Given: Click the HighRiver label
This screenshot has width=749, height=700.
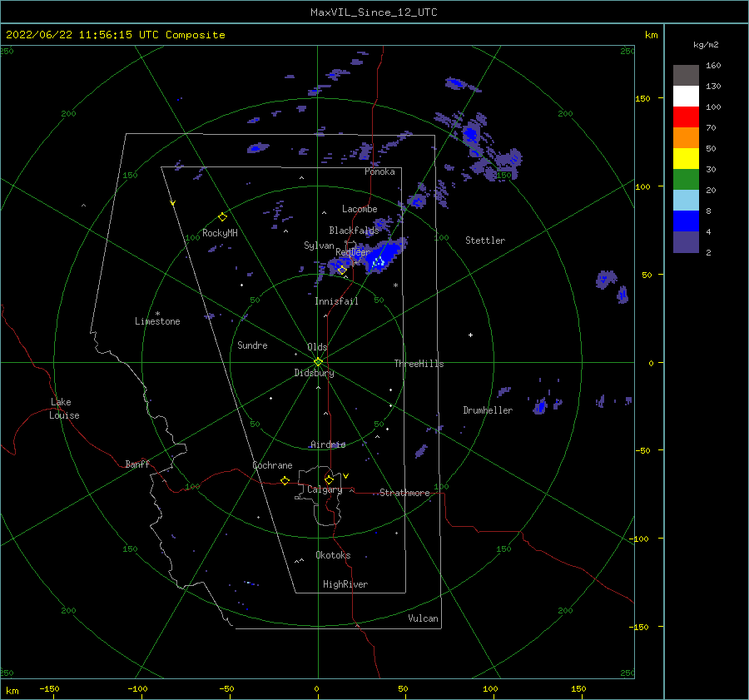Looking at the screenshot, I should [x=345, y=584].
